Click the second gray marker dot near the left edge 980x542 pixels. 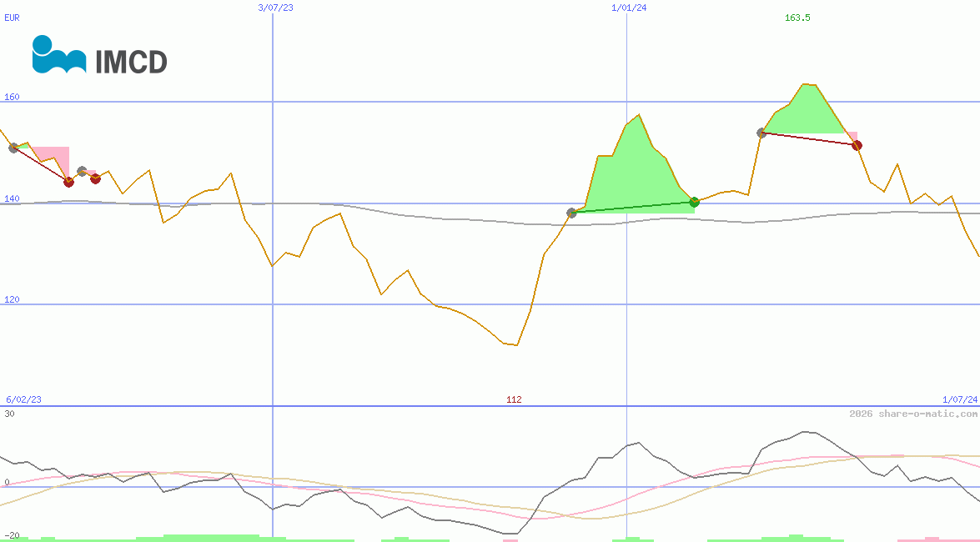pos(82,171)
